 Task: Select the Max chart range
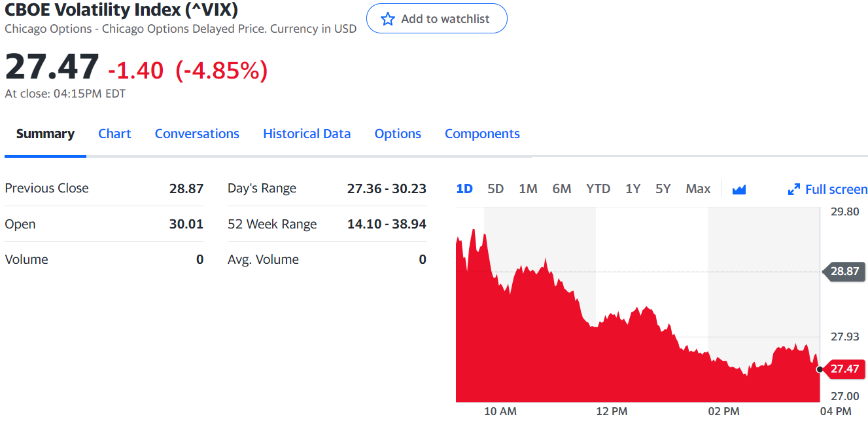698,189
